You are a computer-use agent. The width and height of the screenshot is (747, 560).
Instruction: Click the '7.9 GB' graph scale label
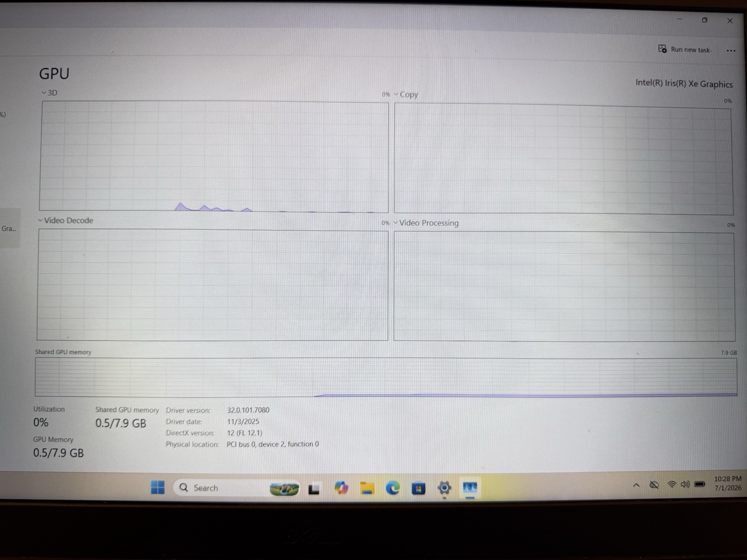pyautogui.click(x=728, y=352)
